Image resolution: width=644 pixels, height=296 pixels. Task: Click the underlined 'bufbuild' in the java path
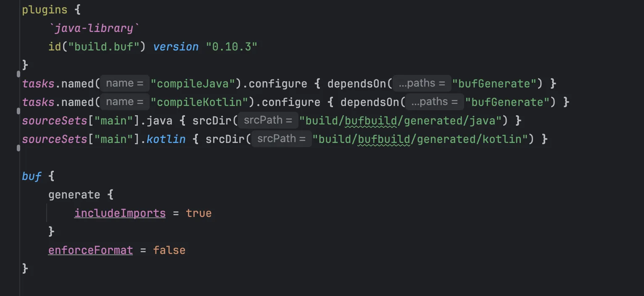tap(371, 121)
